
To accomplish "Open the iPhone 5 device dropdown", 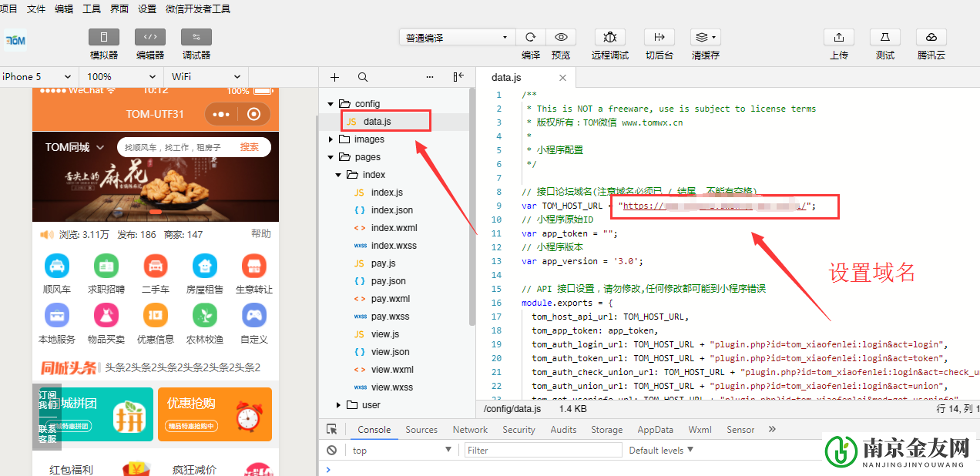I will 37,77.
